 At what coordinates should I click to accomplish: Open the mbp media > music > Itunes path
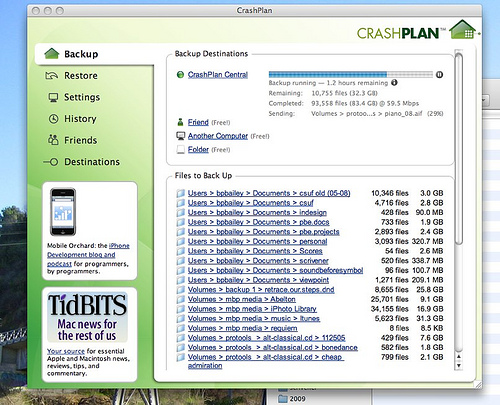coord(254,319)
